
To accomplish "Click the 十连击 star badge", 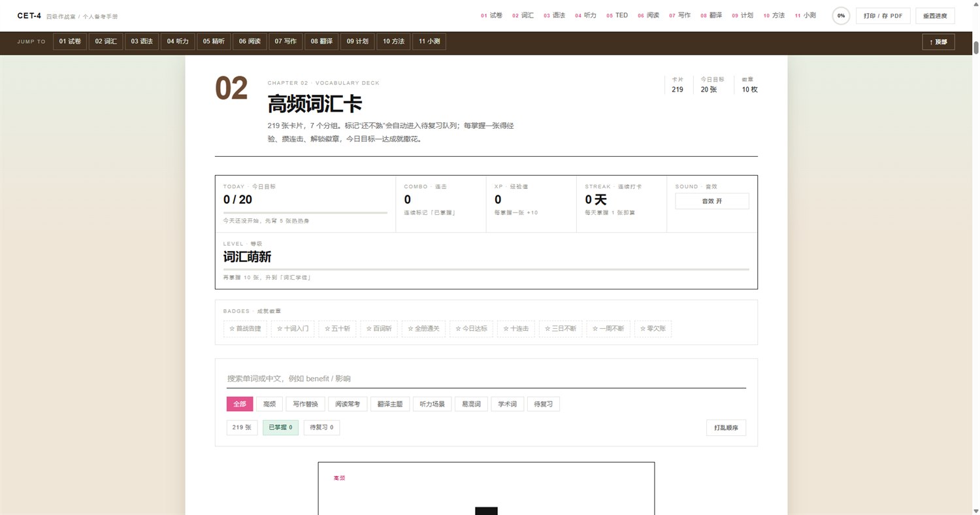I will tap(515, 329).
